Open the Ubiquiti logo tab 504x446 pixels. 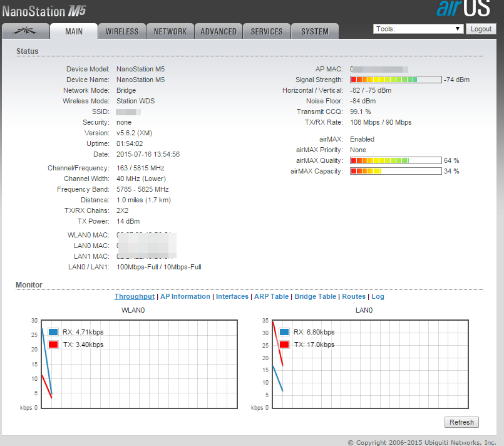[x=26, y=31]
